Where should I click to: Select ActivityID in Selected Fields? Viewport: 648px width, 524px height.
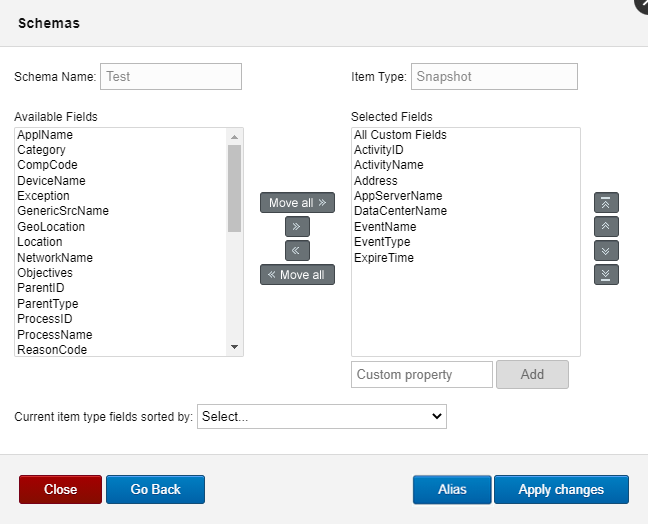379,150
